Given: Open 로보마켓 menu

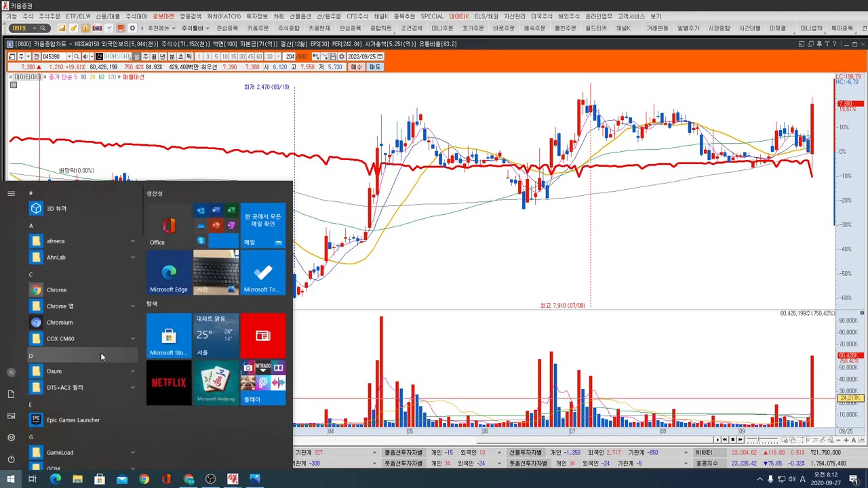Looking at the screenshot, I should tap(163, 16).
